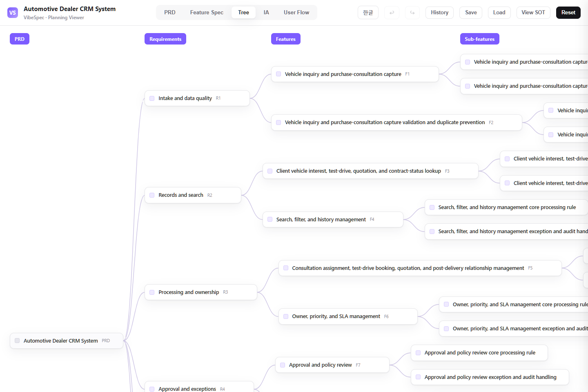
Task: Tick the F2 validation and duplicate prevention checkbox
Action: point(278,122)
